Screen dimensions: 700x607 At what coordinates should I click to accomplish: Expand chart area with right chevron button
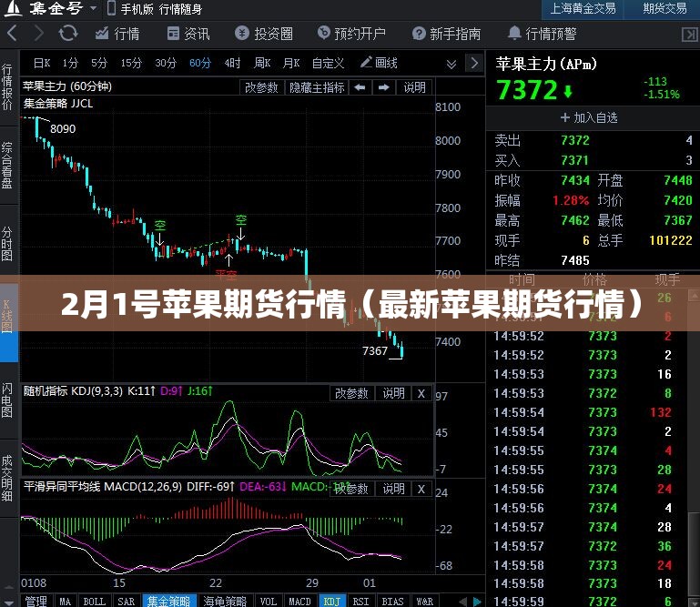coord(474,63)
